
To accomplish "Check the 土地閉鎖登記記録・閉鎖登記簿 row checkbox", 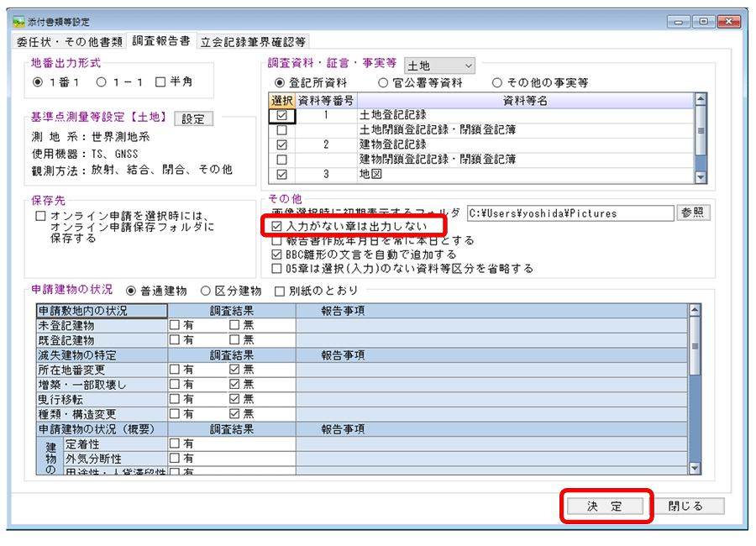I will (281, 130).
